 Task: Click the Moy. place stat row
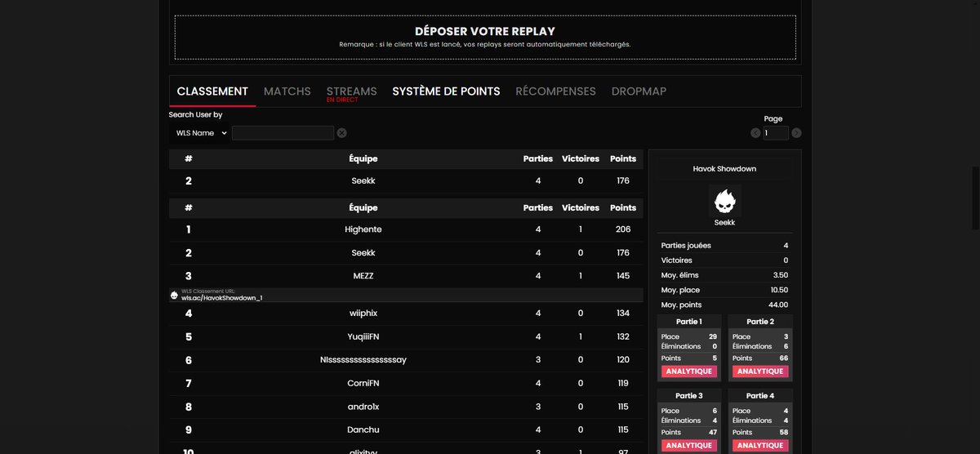click(724, 290)
